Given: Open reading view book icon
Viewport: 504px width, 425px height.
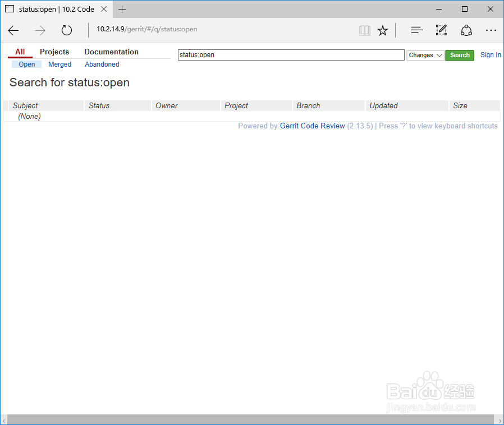Looking at the screenshot, I should [364, 30].
